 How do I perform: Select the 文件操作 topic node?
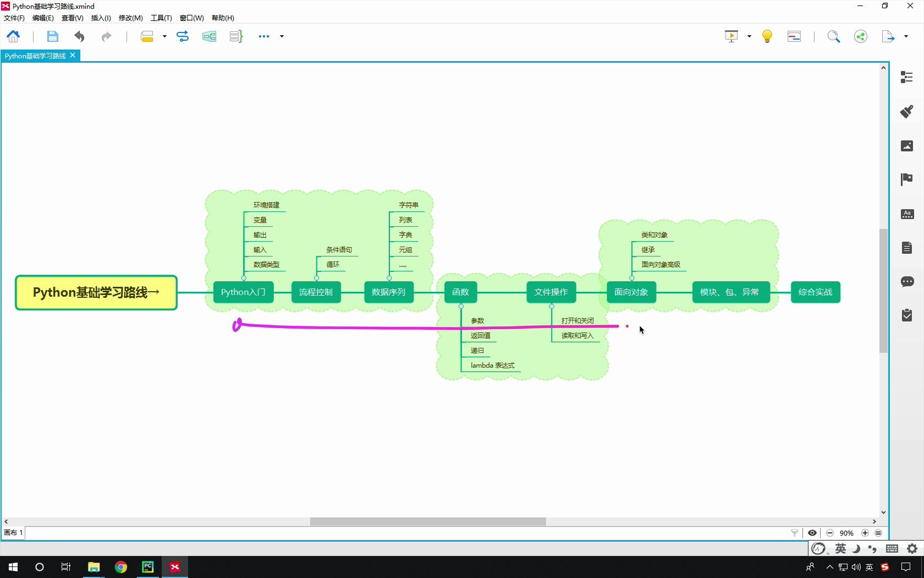pos(551,292)
